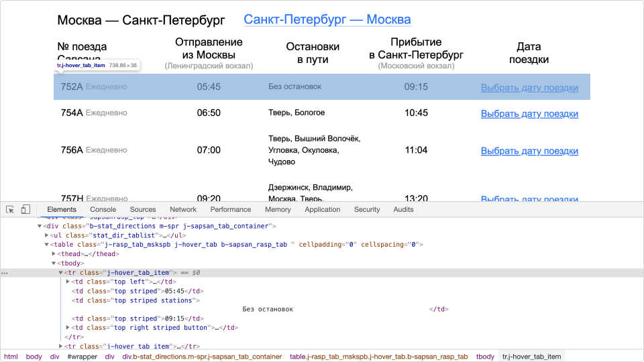Open the Санкт-Петербург — Москва direction link
Viewport: 644px width, 362px height.
(327, 20)
